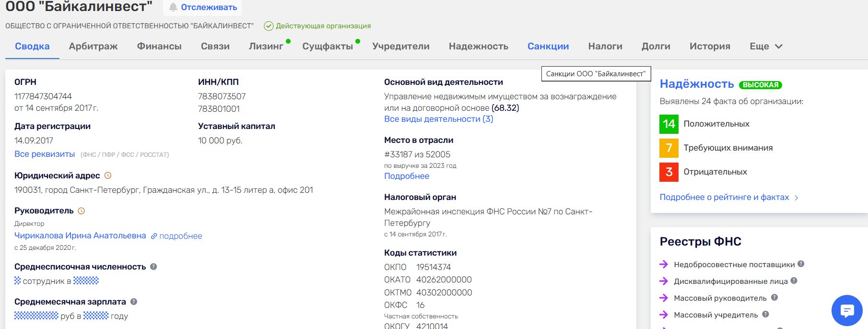Image resolution: width=868 pixels, height=329 pixels.
Task: Click the history clock icon beside Руководитель
Action: [x=82, y=211]
